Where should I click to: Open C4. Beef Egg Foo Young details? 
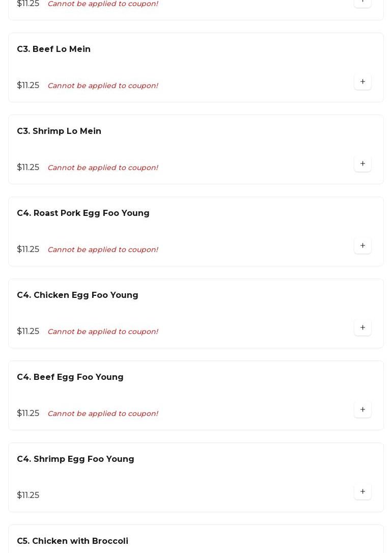pyautogui.click(x=70, y=377)
